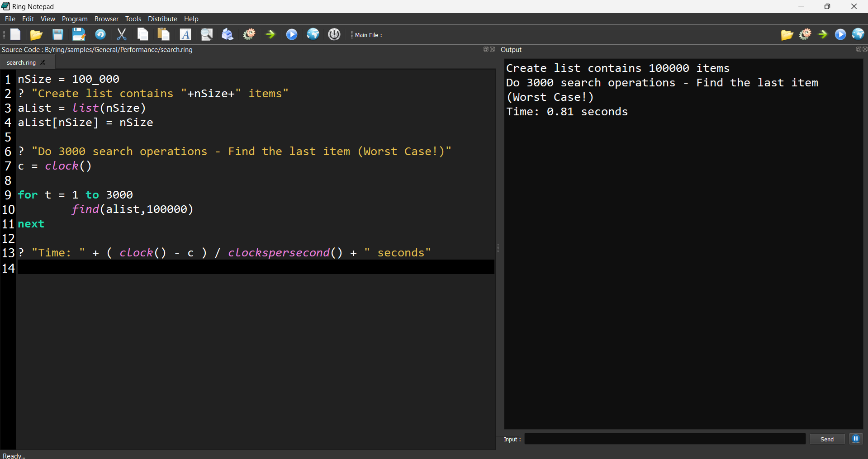Viewport: 868px width, 459px height.
Task: Click the blue pause button beside Send
Action: pyautogui.click(x=856, y=439)
